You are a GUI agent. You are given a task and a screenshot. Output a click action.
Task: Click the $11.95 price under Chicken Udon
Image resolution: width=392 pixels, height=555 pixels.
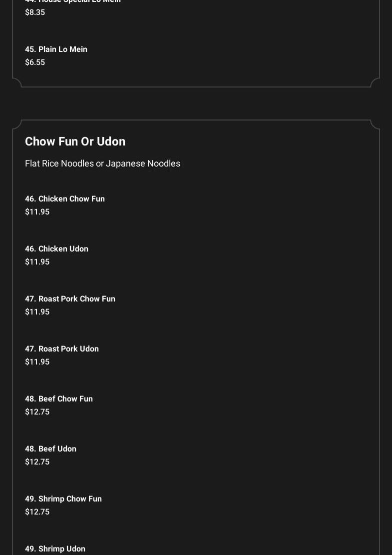(x=37, y=261)
